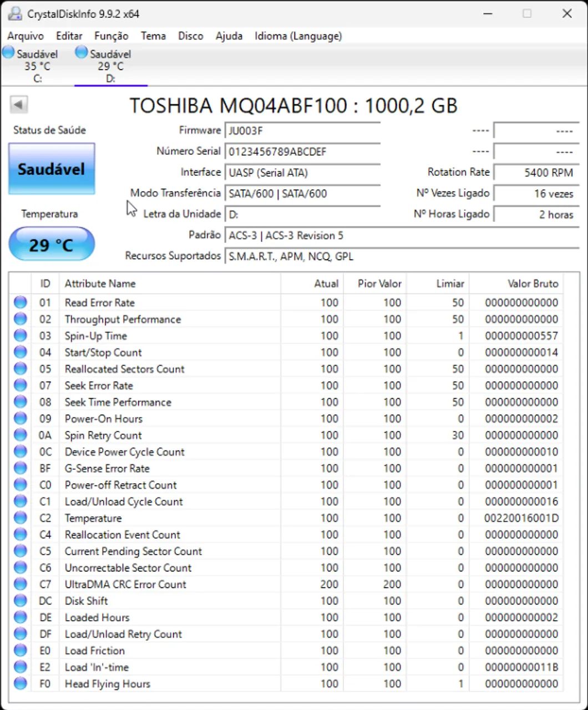This screenshot has height=710, width=588.
Task: Click status orb of Current Pending Sector Count row
Action: click(21, 551)
